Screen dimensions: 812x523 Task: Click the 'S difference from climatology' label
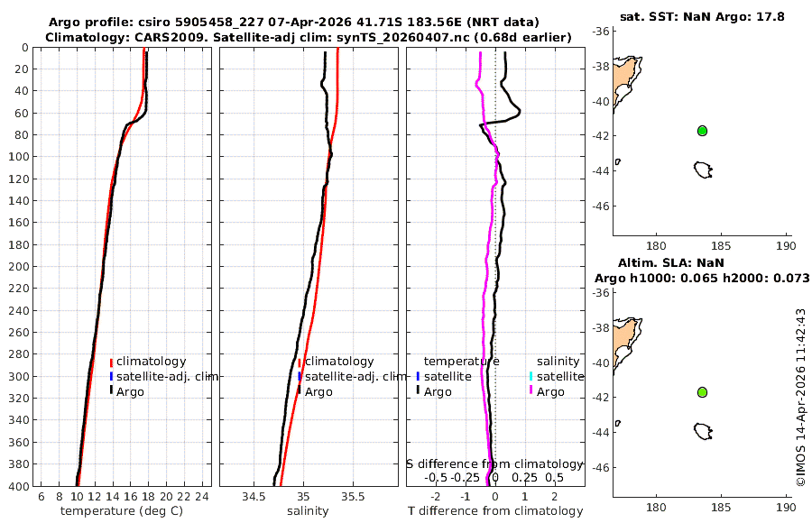click(494, 464)
